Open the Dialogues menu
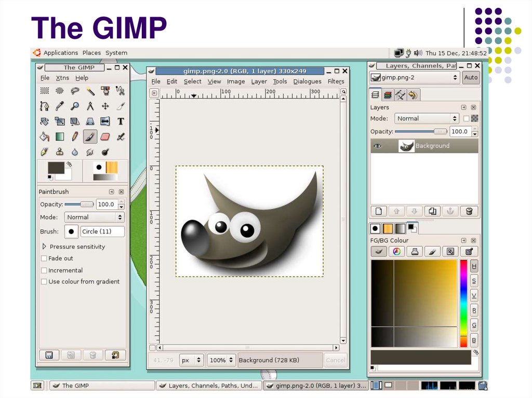This screenshot has width=532, height=398. (307, 81)
